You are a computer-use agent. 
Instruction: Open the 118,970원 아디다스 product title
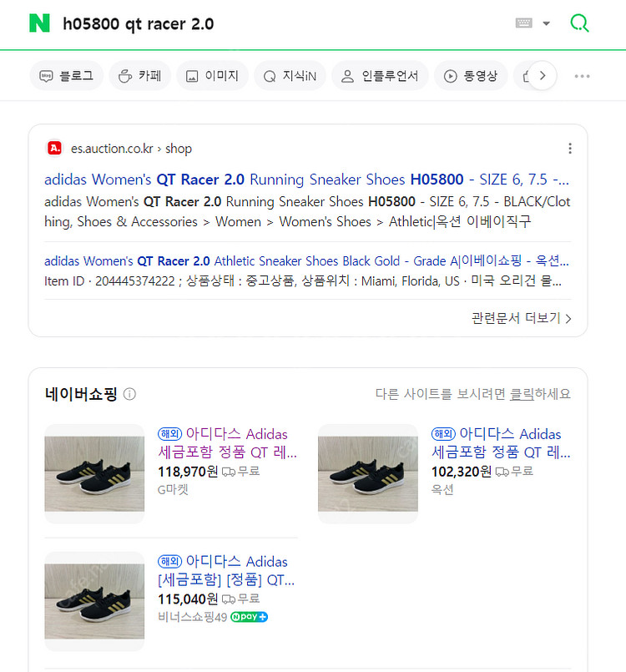tap(228, 443)
